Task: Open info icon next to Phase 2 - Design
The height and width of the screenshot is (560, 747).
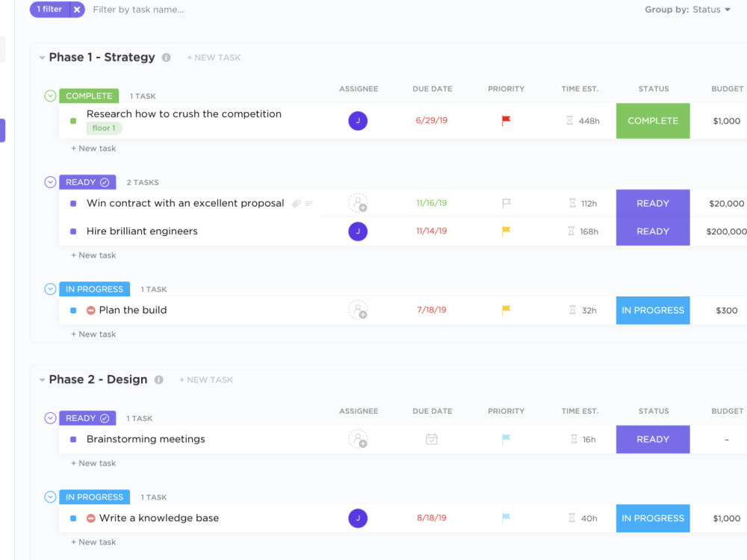Action: [x=158, y=380]
